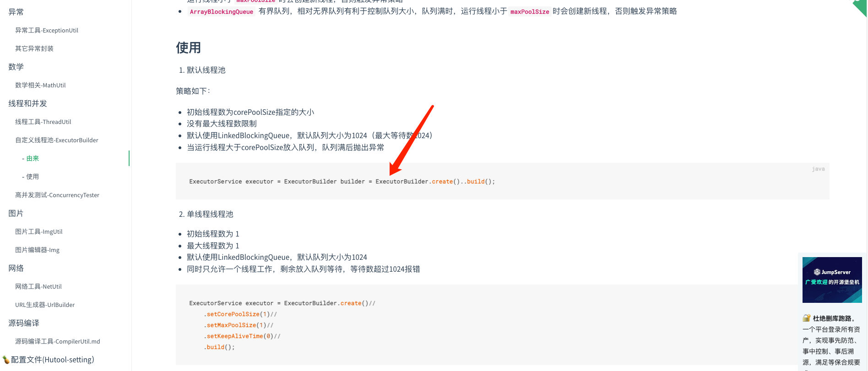868x371 pixels.
Task: Open 高并发测试-ConcurrencyTester page
Action: click(x=57, y=195)
